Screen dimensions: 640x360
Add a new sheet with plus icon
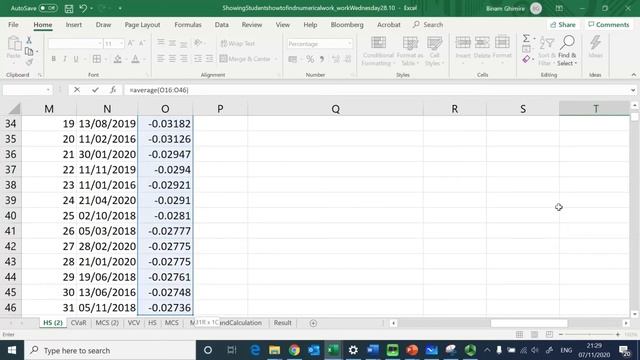click(x=313, y=323)
